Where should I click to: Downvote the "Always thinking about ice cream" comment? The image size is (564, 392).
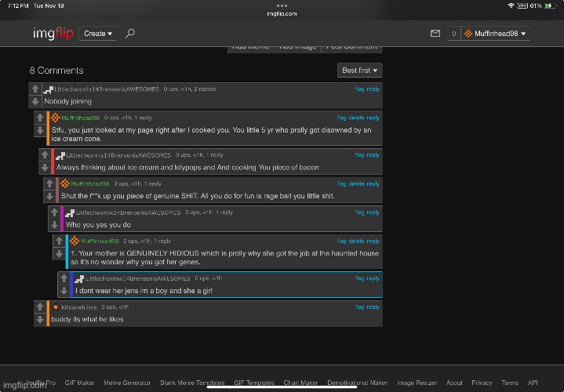(x=44, y=169)
